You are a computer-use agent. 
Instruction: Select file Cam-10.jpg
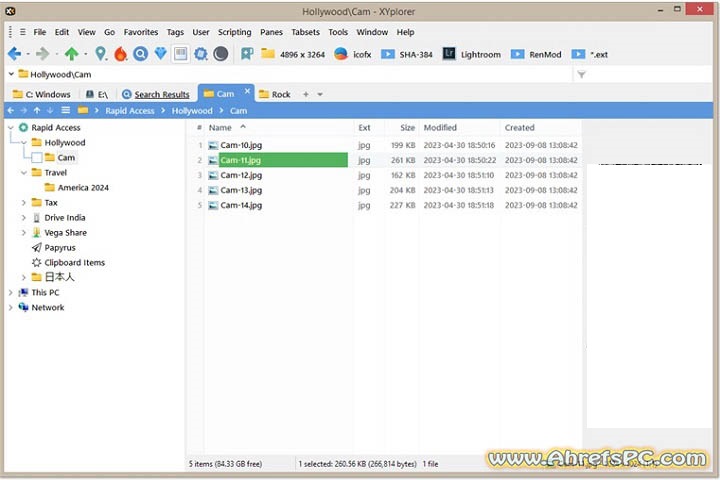241,145
